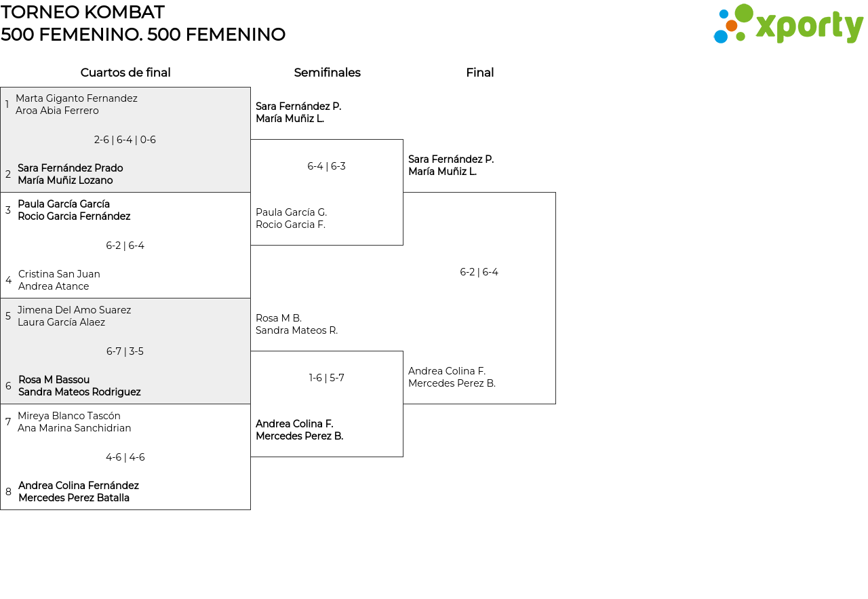The image size is (868, 599).
Task: Open the 6-7 | 3-5 match score
Action: pos(125,351)
